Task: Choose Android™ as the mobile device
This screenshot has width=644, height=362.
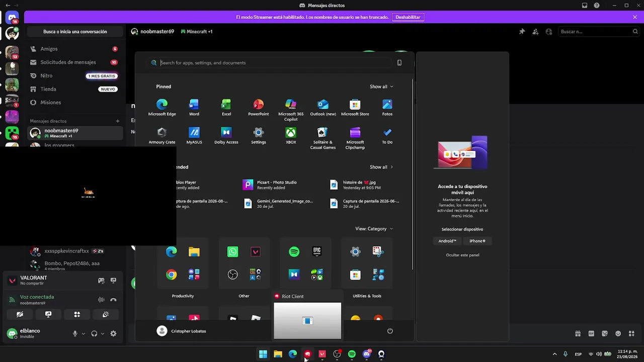Action: pos(447,241)
